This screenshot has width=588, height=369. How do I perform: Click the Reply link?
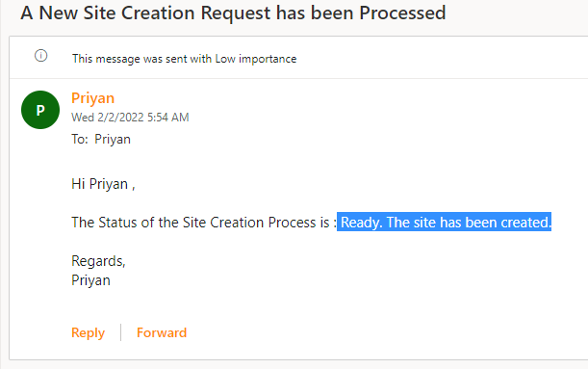coord(89,332)
